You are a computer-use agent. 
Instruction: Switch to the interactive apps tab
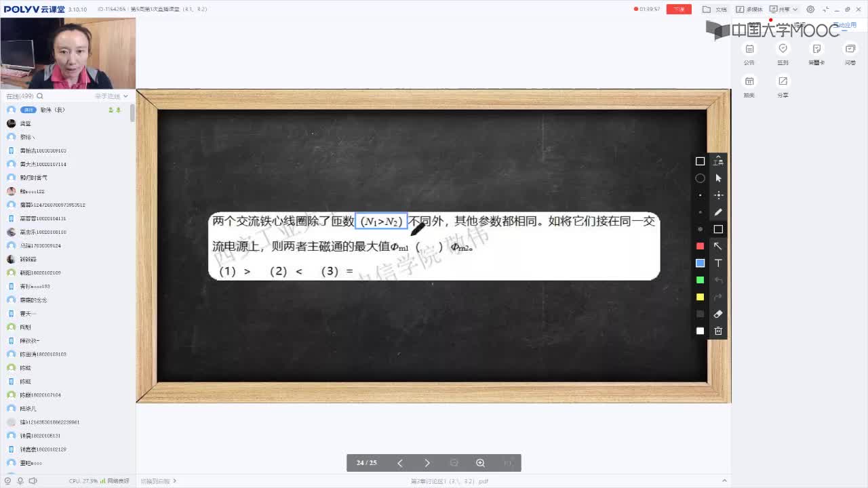coord(844,25)
